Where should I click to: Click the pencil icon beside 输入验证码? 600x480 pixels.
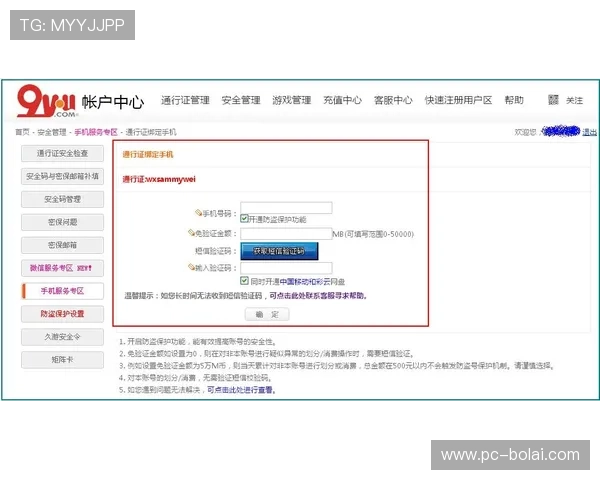(191, 267)
